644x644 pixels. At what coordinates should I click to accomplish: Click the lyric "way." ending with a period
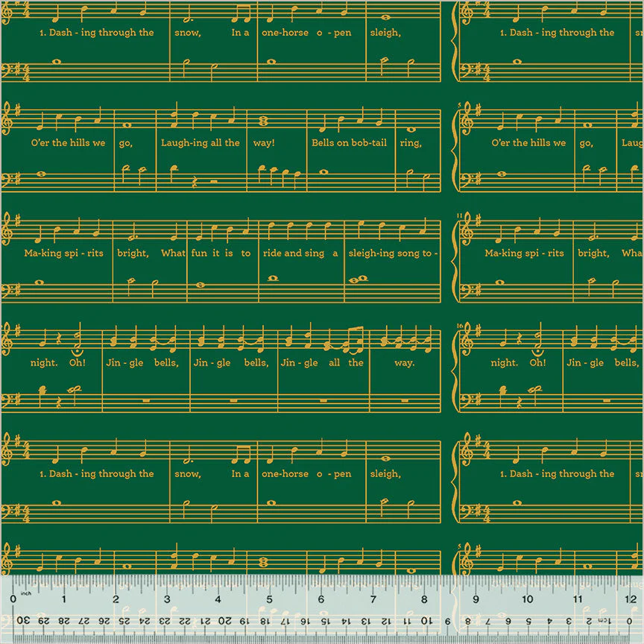(405, 363)
